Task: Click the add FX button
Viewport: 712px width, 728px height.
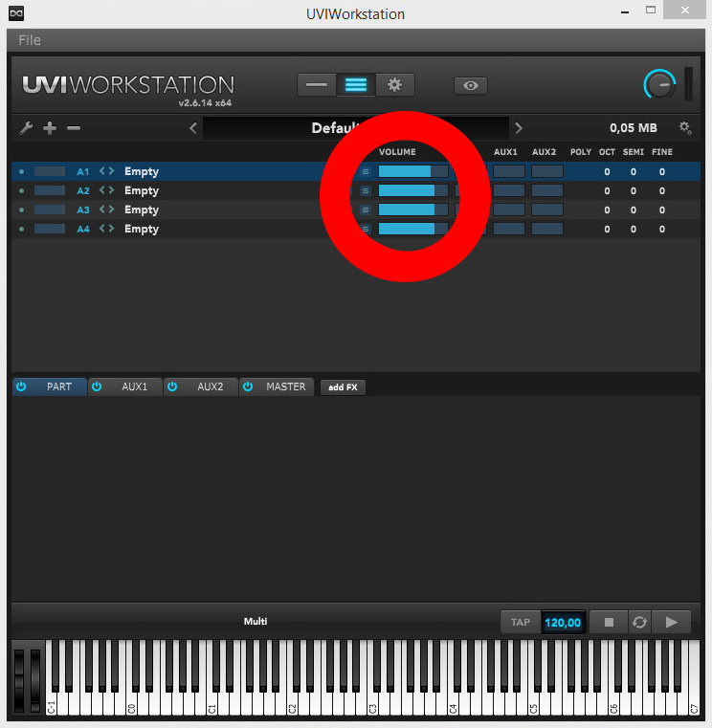Action: click(x=343, y=387)
